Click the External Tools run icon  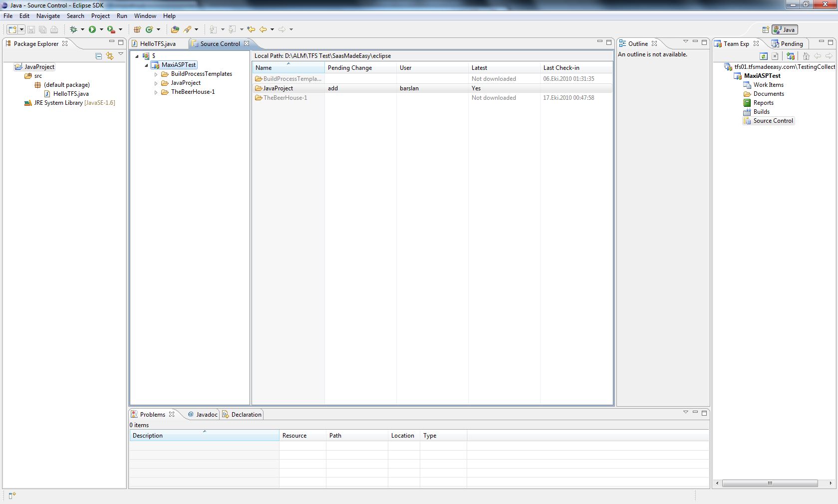click(x=111, y=29)
